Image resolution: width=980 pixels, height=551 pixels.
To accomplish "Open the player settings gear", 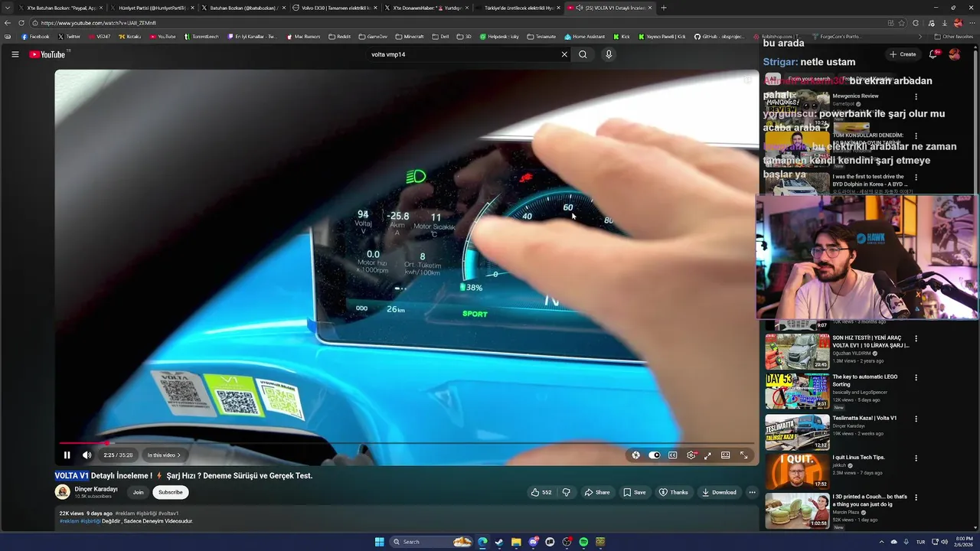I will click(x=691, y=455).
